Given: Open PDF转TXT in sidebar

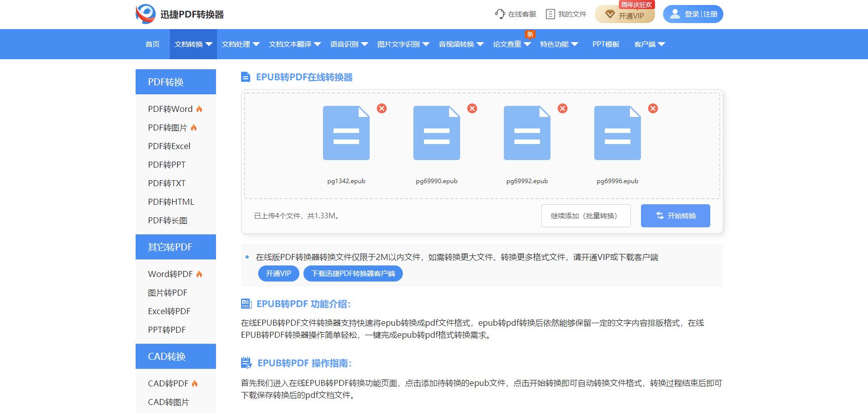Looking at the screenshot, I should (x=167, y=183).
